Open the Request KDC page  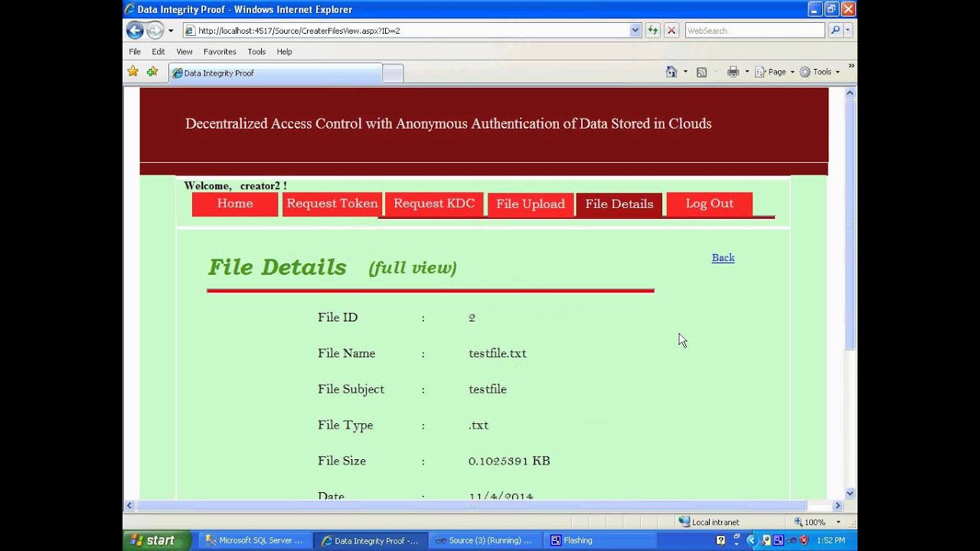(x=434, y=204)
